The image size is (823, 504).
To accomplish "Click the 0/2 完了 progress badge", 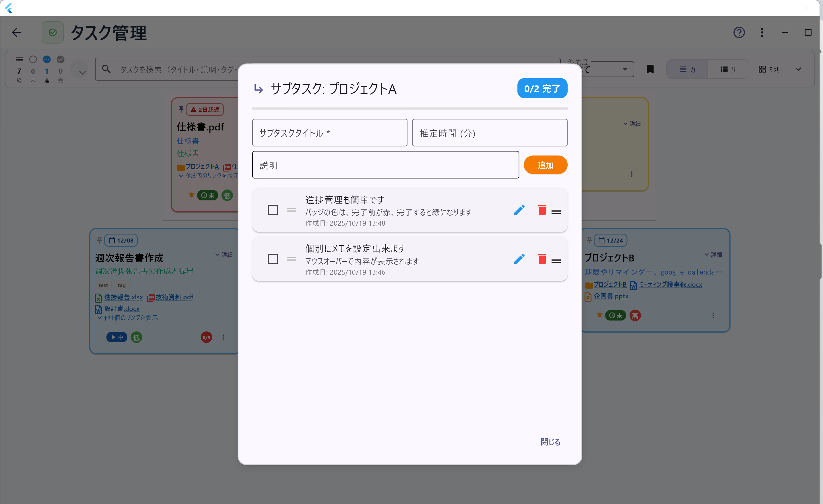I will [x=542, y=88].
